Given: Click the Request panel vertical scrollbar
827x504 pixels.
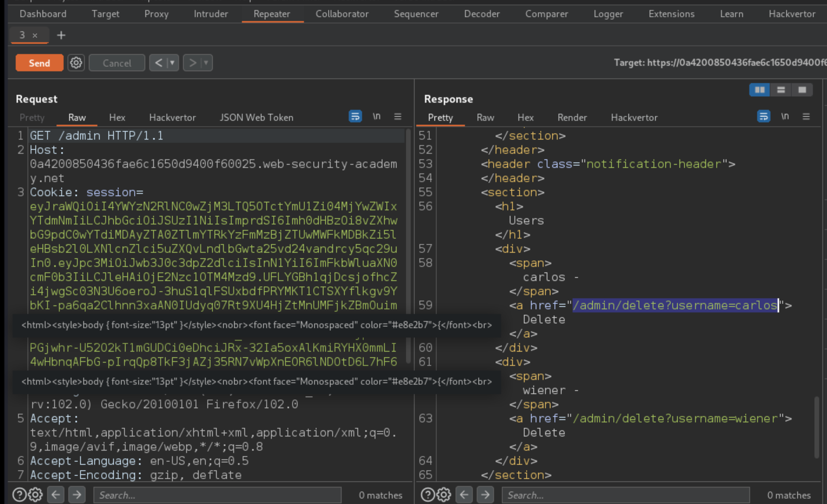Looking at the screenshot, I should click(408, 246).
